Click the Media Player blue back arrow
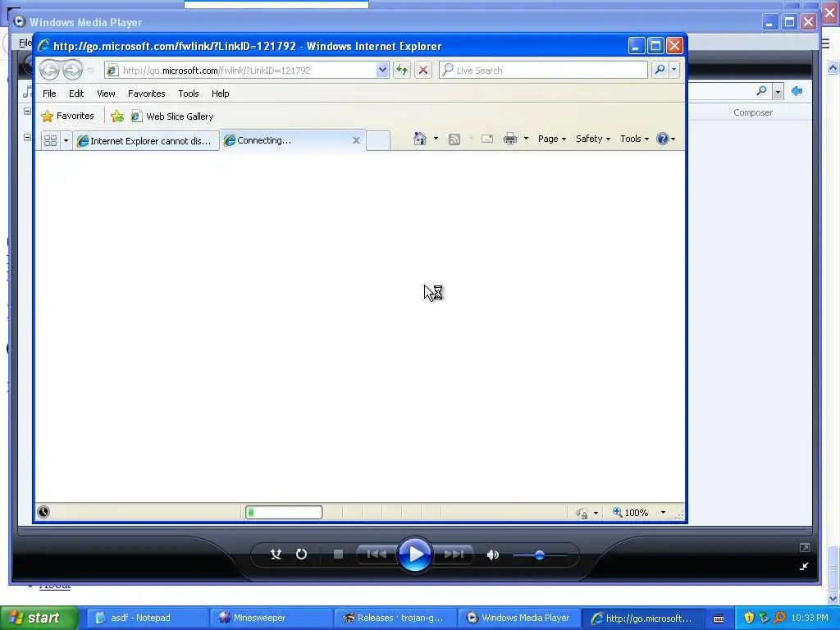This screenshot has height=630, width=840. click(x=797, y=91)
